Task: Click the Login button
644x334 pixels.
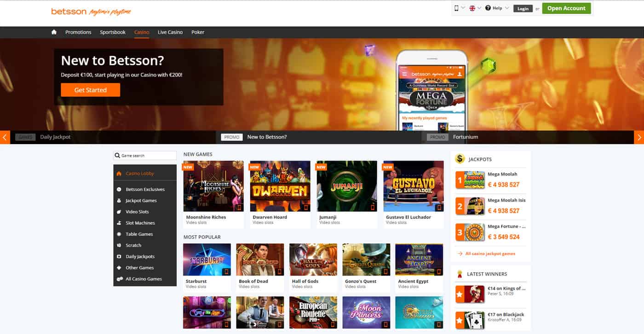Action: (523, 9)
